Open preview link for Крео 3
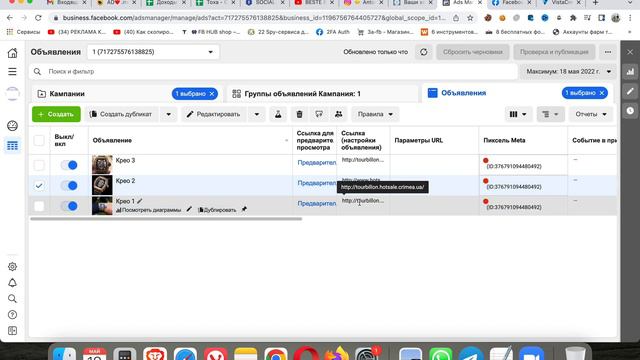Screen dimensions: 640x360 tap(317, 162)
